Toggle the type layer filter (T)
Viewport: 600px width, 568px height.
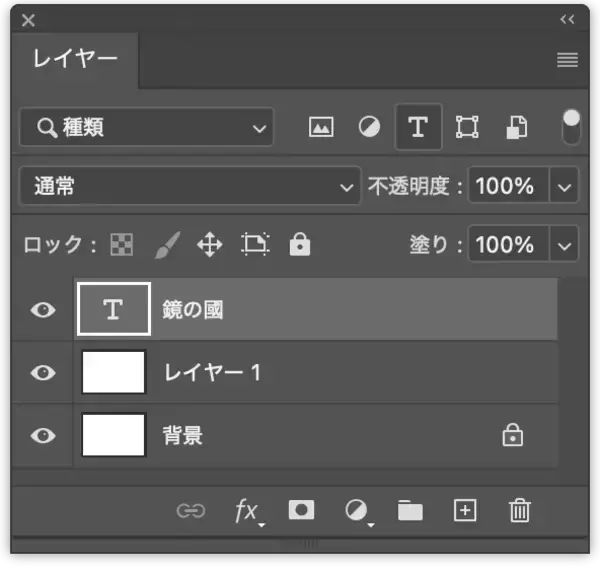(418, 127)
